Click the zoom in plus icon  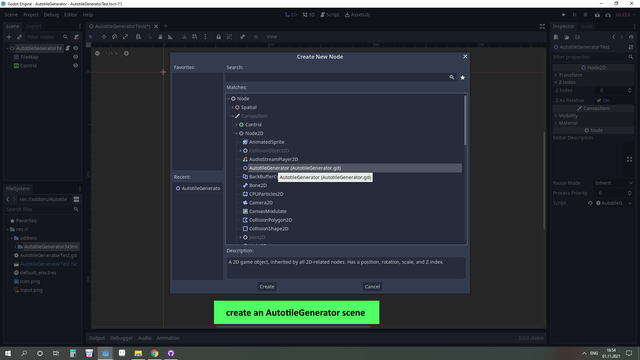(126, 53)
